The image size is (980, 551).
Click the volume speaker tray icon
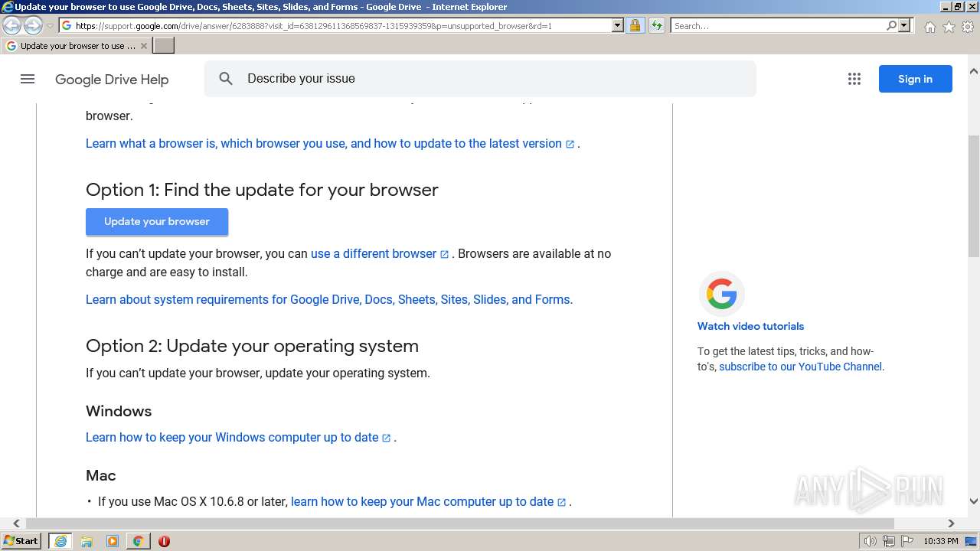(870, 541)
